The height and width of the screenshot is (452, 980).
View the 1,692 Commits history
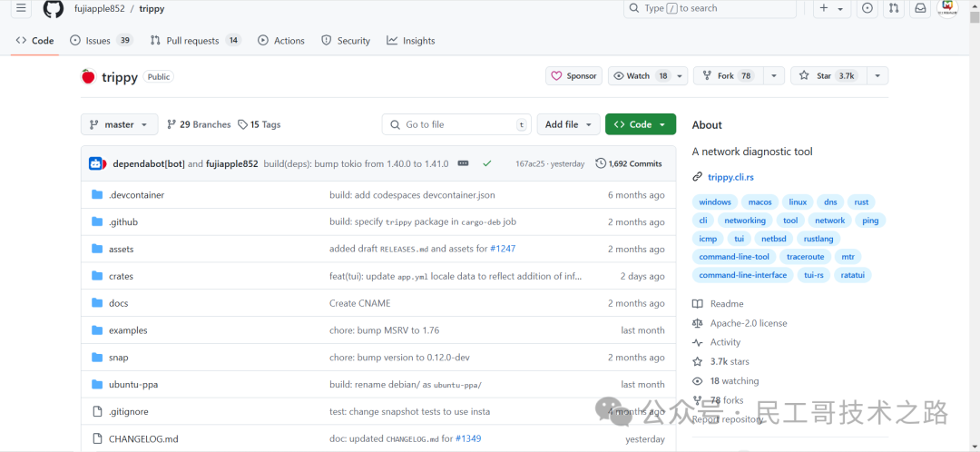tap(629, 163)
